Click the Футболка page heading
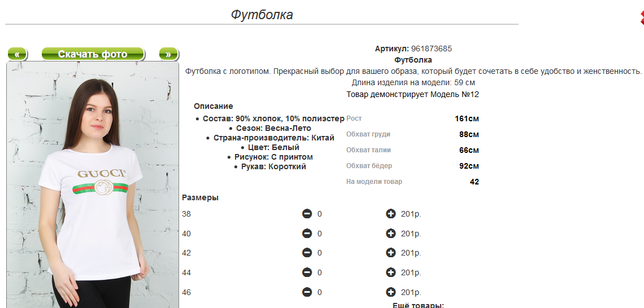Screen dimensions: 644x308 tap(262, 15)
